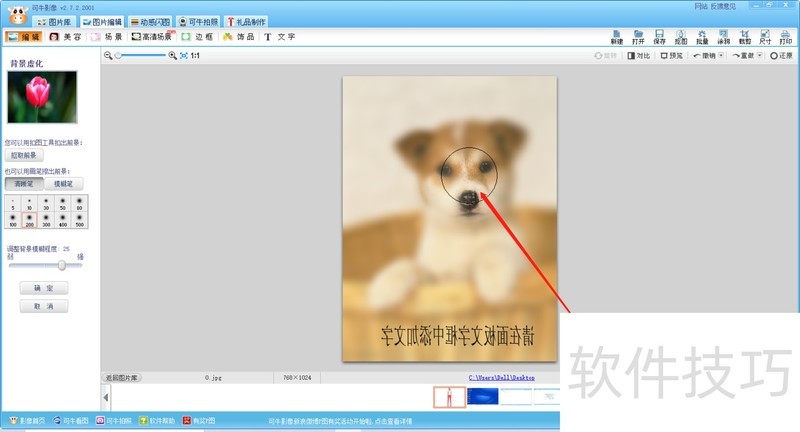Viewport: 800px width, 432px height.
Task: Activate the 清晰笔 (sharpen brush) toggle
Action: point(24,184)
